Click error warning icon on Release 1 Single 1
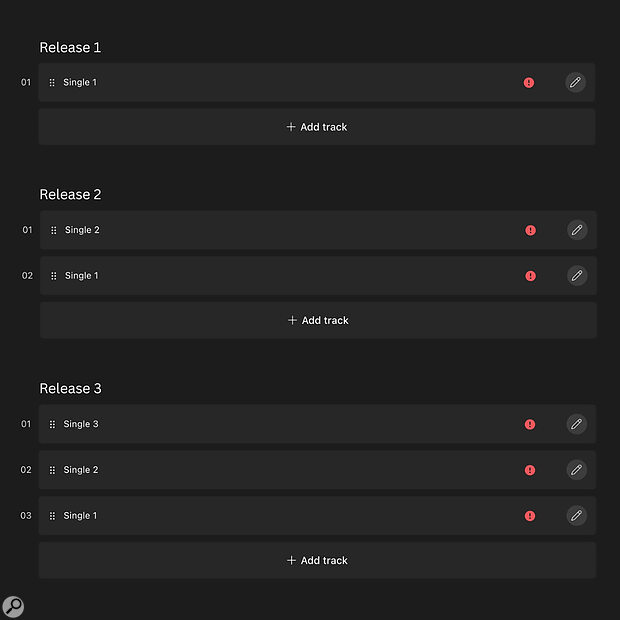This screenshot has width=620, height=620. (529, 83)
